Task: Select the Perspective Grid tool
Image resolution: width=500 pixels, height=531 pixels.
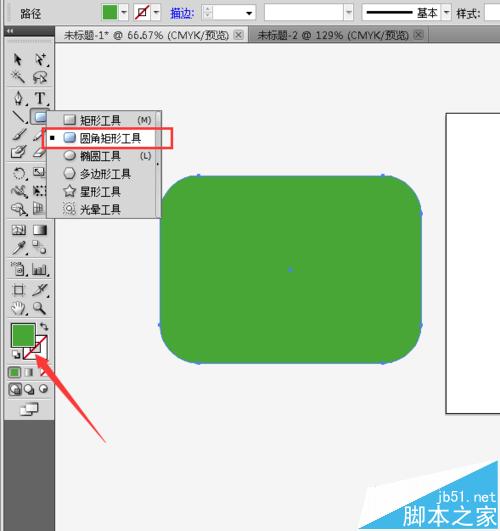Action: (x=39, y=208)
